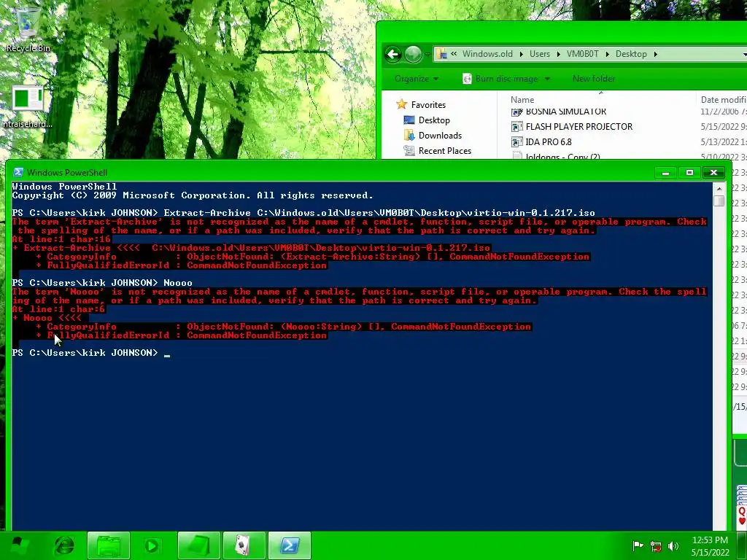Click Burn disc image toolbar button
Screen dimensions: 747x560
pyautogui.click(x=500, y=79)
